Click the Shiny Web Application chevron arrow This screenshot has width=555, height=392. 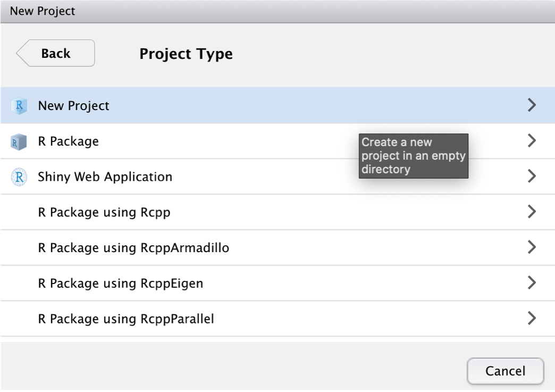click(x=531, y=177)
